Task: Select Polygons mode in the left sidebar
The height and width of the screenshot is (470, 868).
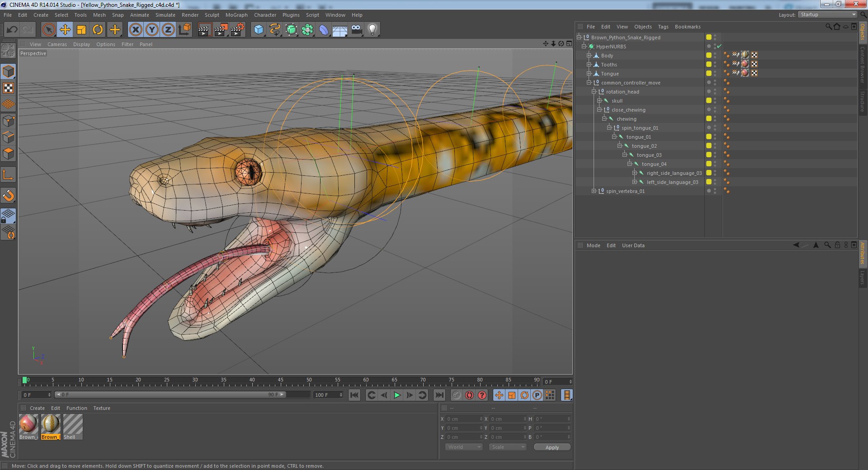Action: pyautogui.click(x=9, y=154)
